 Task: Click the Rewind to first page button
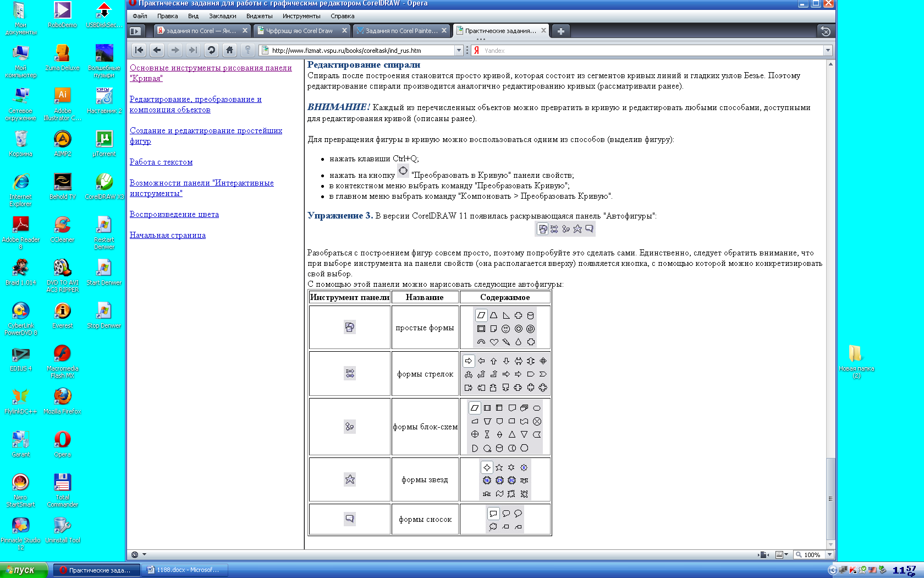click(x=139, y=50)
